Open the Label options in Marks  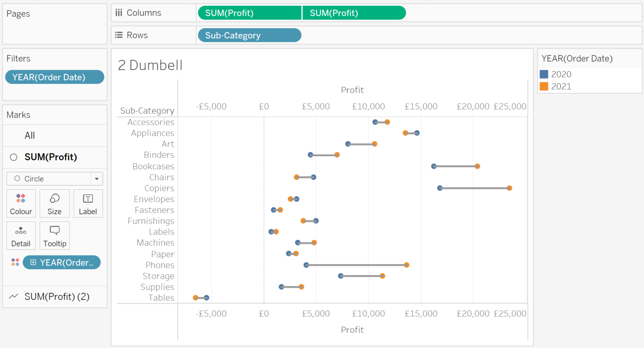pos(88,204)
